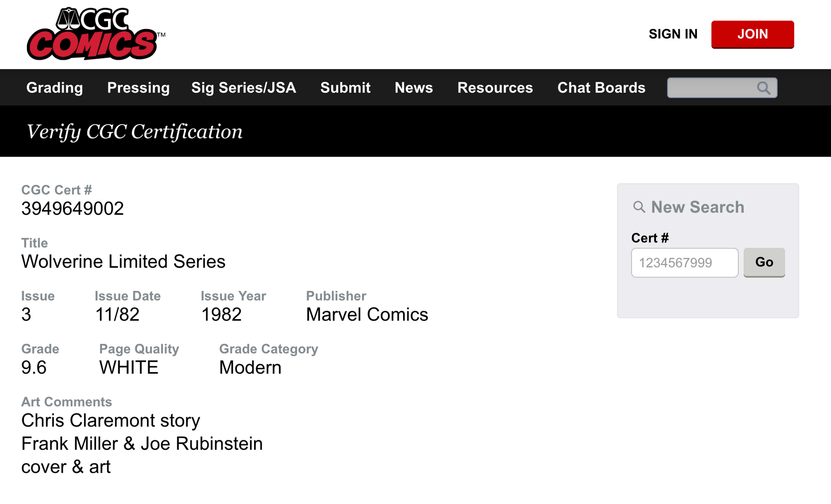
Task: Click the SIGN IN link
Action: pyautogui.click(x=673, y=34)
